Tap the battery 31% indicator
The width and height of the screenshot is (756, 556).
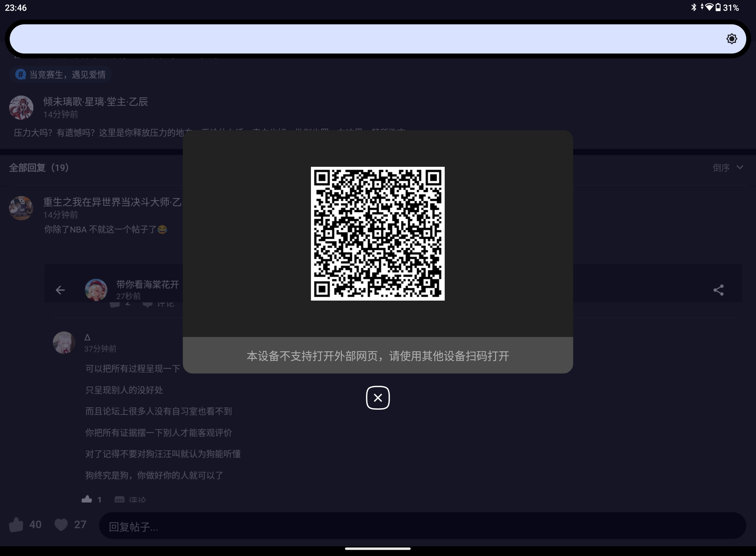pyautogui.click(x=727, y=7)
